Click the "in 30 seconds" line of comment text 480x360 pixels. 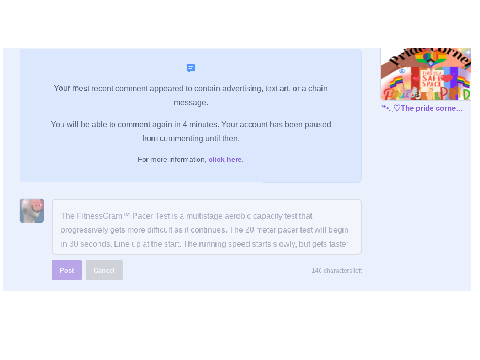[x=204, y=244]
